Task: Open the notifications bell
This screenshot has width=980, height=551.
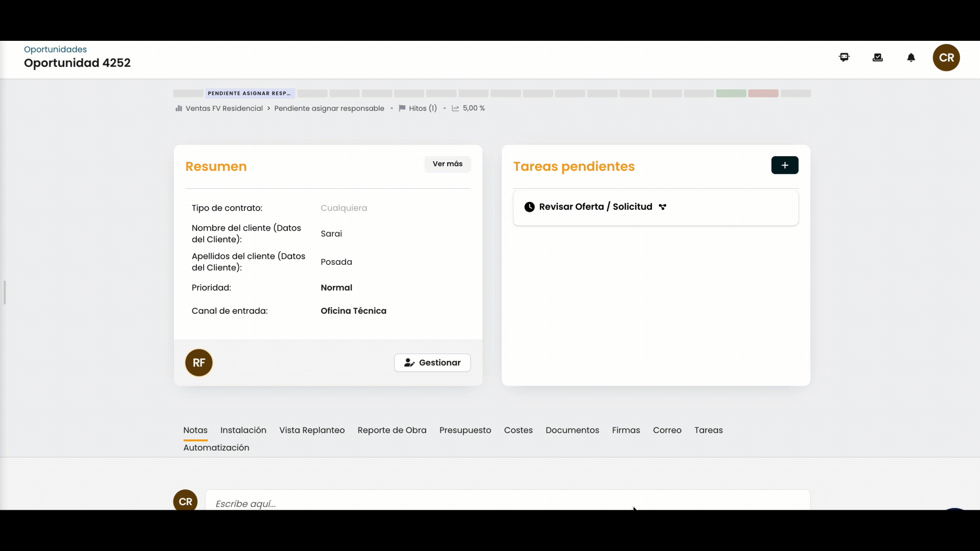Action: click(911, 58)
